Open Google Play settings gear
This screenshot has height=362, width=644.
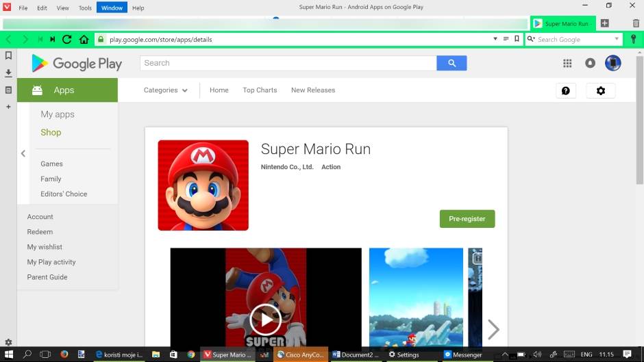point(601,90)
